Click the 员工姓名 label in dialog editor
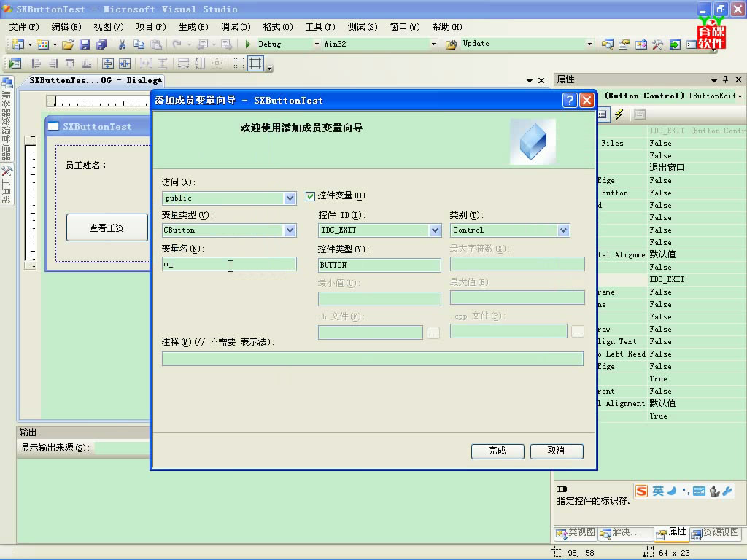Image resolution: width=747 pixels, height=560 pixels. pos(86,166)
